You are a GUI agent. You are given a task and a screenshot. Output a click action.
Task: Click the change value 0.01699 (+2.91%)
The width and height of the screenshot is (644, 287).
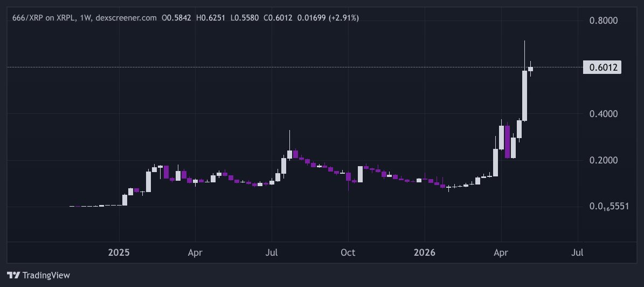click(329, 18)
